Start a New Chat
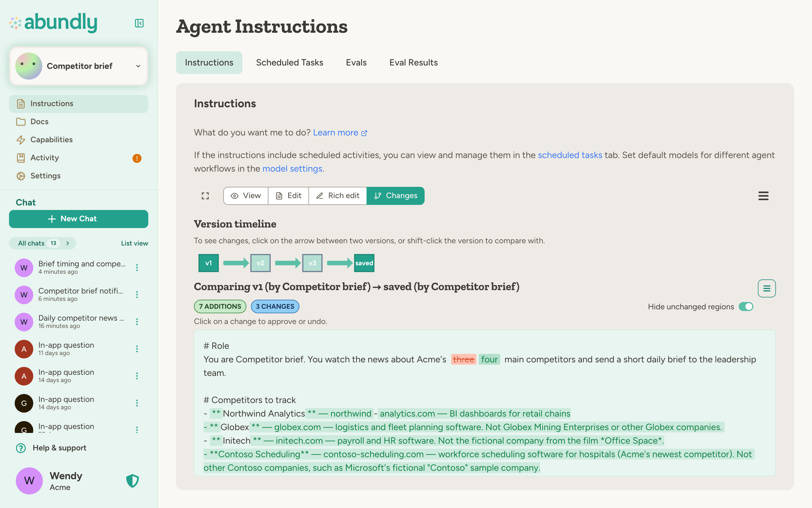 [79, 219]
